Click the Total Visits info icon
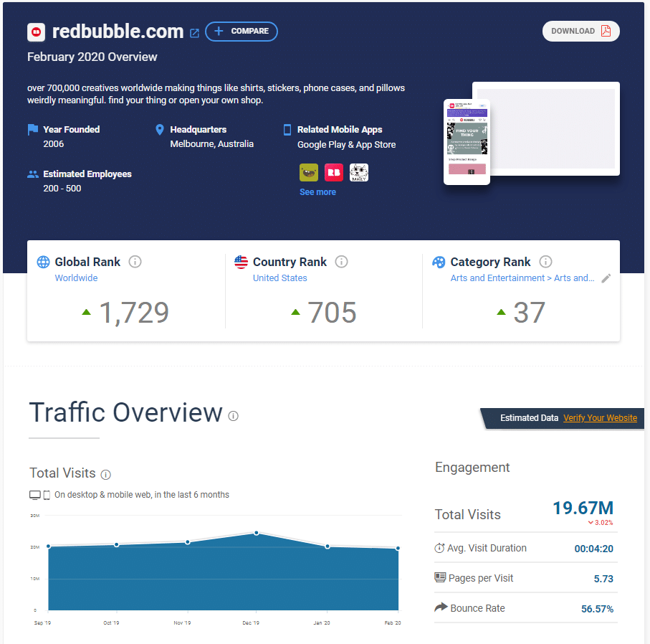 point(106,474)
